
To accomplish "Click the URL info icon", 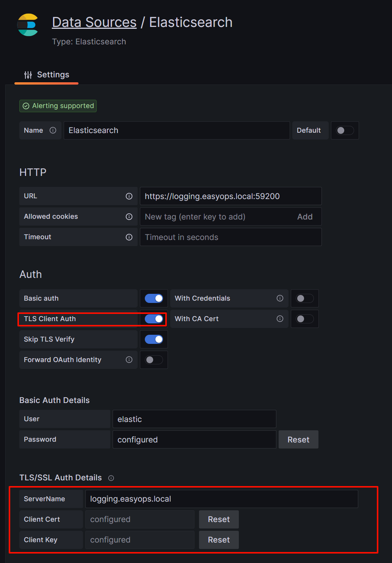I will tap(129, 196).
